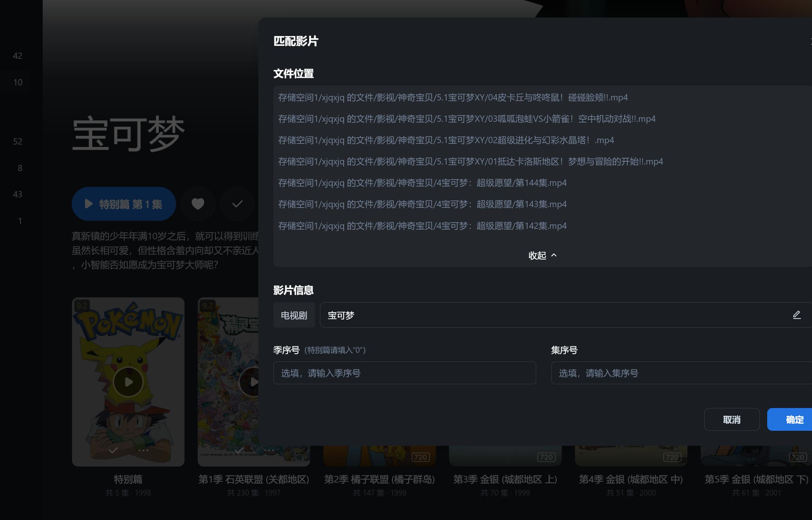Click checkmark icon on 特别篇 poster
The image size is (812, 520).
tap(113, 450)
